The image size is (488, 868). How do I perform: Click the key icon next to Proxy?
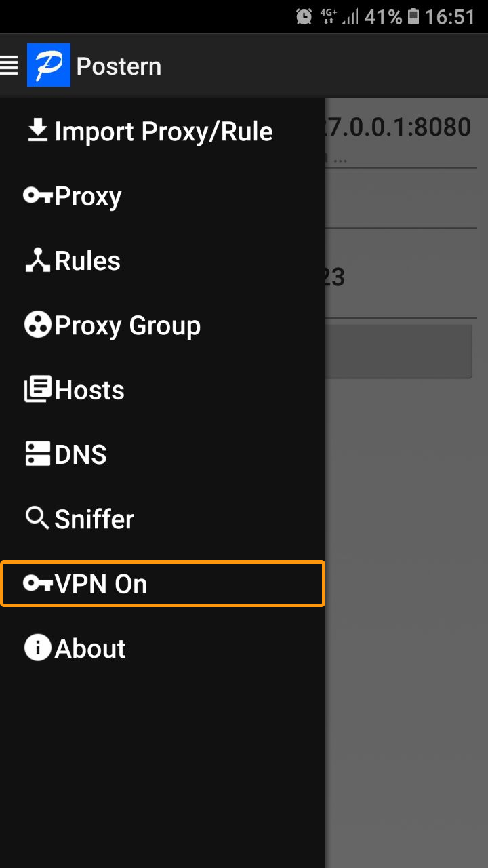click(38, 196)
